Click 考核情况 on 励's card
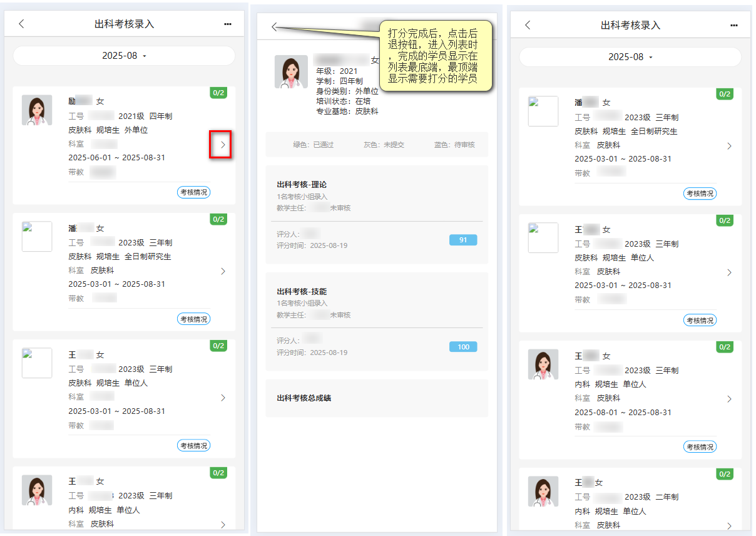The image size is (756, 536). click(x=193, y=192)
